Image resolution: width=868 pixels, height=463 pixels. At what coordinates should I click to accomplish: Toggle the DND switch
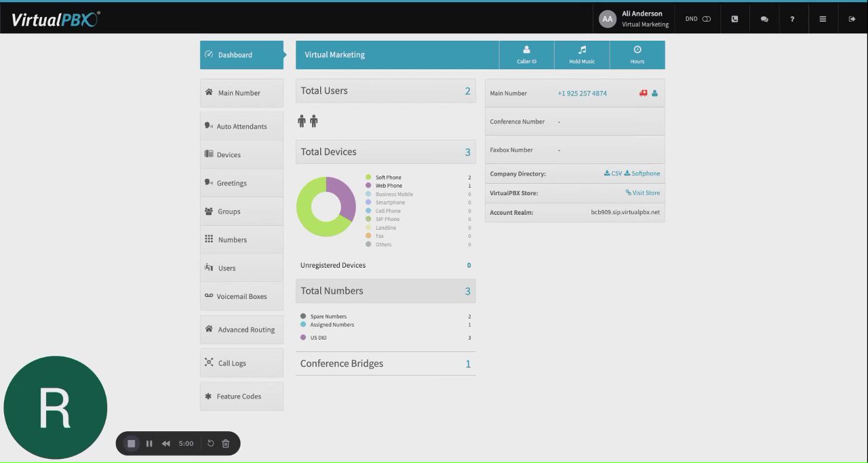(706, 19)
